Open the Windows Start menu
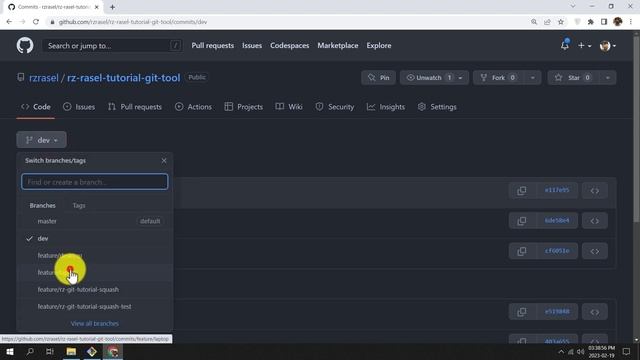Screen dimensions: 640x360 [10, 351]
